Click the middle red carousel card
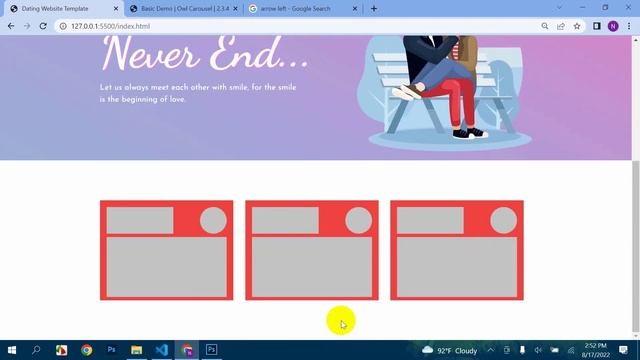640x360 pixels. [x=312, y=250]
